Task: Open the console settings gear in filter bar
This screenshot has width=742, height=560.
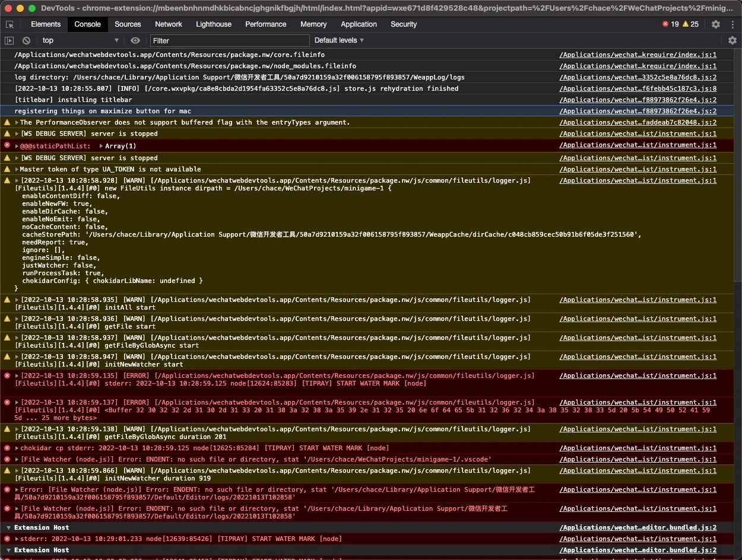Action: click(x=732, y=40)
